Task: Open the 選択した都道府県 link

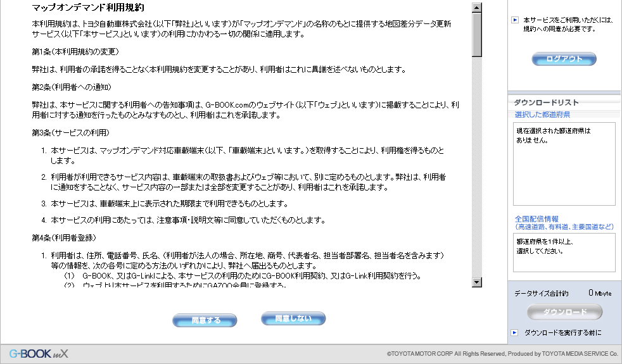Action: pos(542,115)
